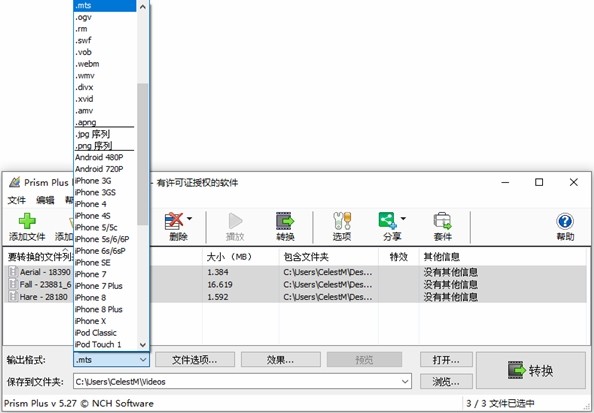Open Help blue question mark icon
Viewport: 594px width, 413px height.
565,221
